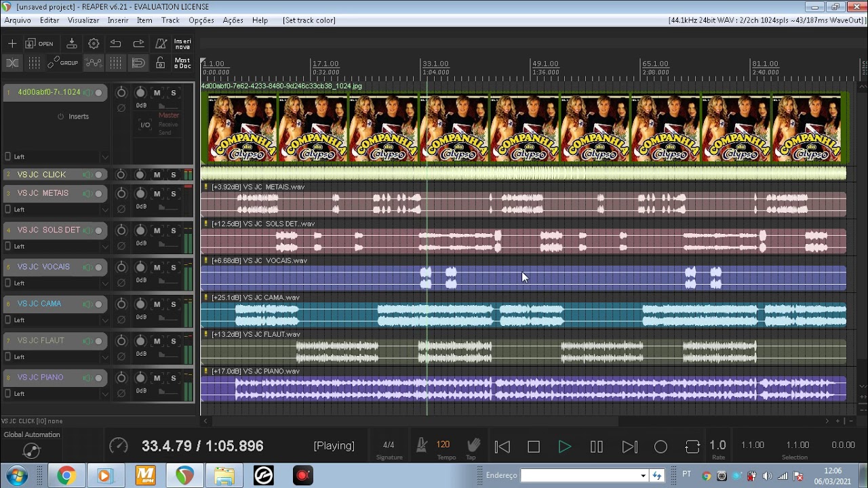Expand input dropdown of VS JC PIANO
The width and height of the screenshot is (868, 488).
point(104,394)
